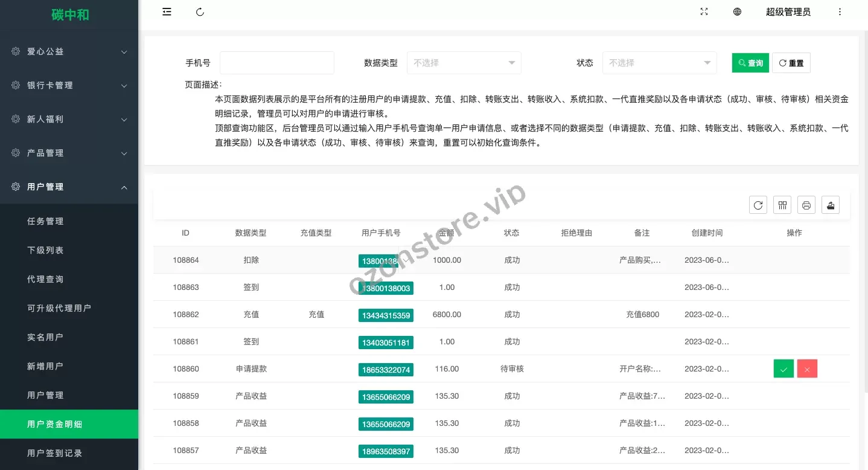The width and height of the screenshot is (868, 470).
Task: Open the vertical dots menu next to 超级管理员
Action: pos(840,11)
